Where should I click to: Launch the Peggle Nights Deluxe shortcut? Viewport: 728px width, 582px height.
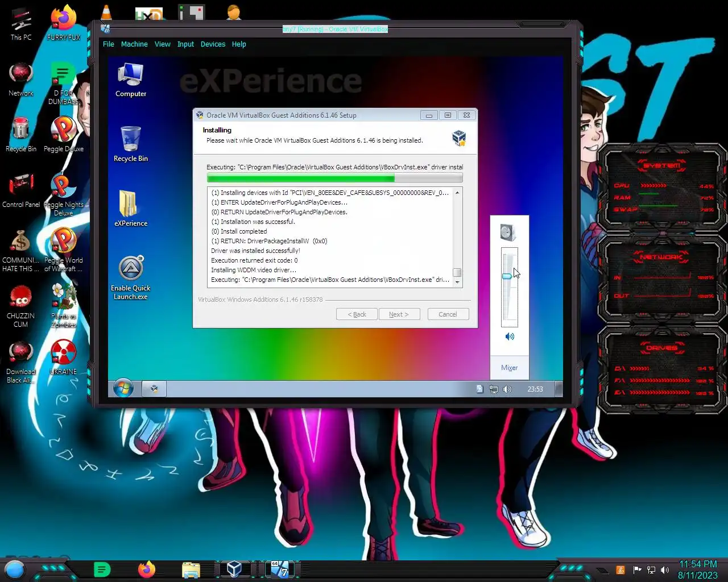point(64,194)
